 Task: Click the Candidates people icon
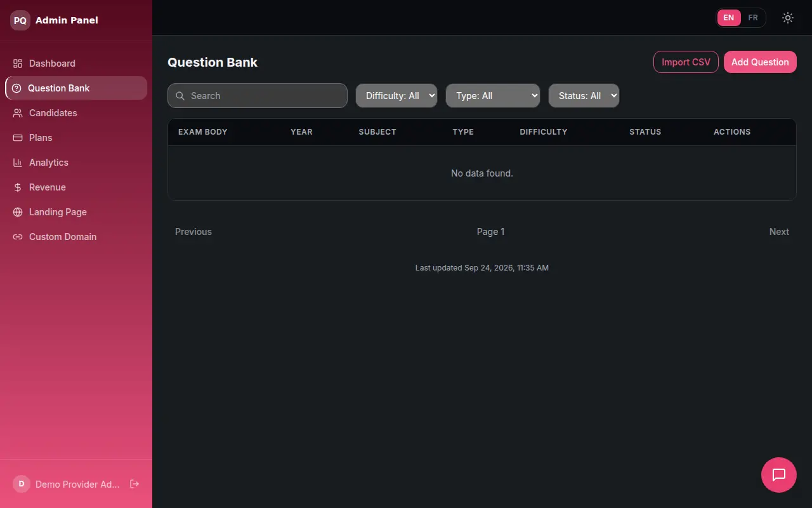point(18,113)
